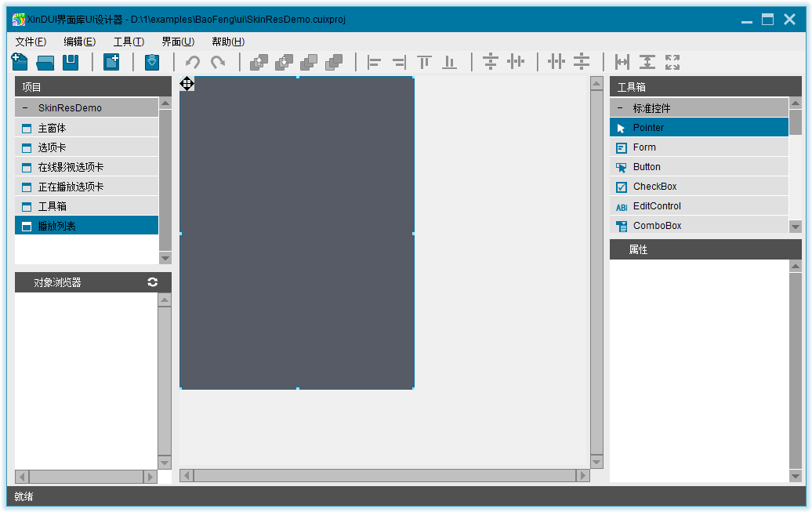Select 工具箱 item in the project list

pos(86,206)
